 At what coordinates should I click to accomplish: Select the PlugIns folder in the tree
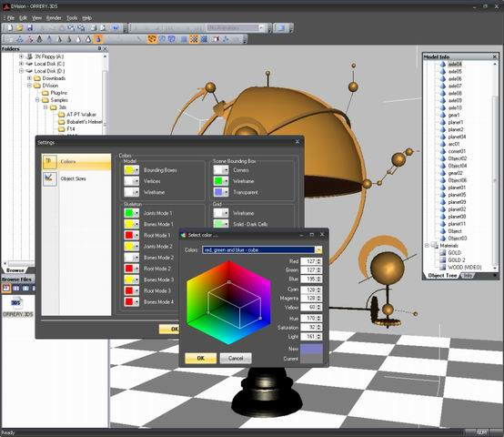point(59,93)
